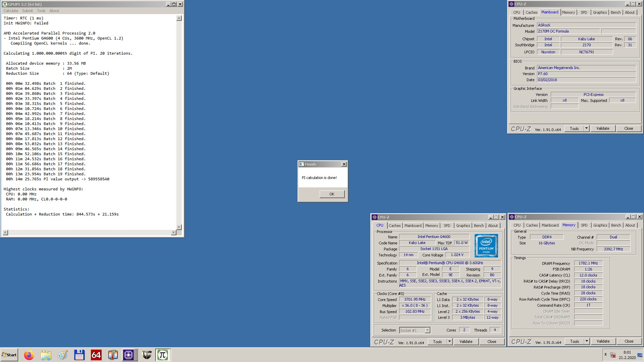Click the show desktop icon in tray
The height and width of the screenshot is (362, 644).
click(x=640, y=355)
